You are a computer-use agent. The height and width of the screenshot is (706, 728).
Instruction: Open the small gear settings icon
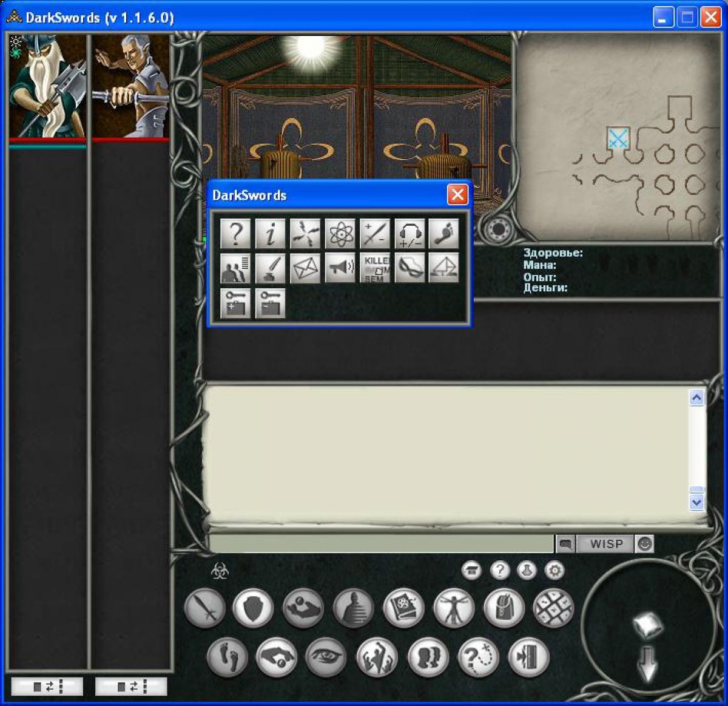point(554,570)
